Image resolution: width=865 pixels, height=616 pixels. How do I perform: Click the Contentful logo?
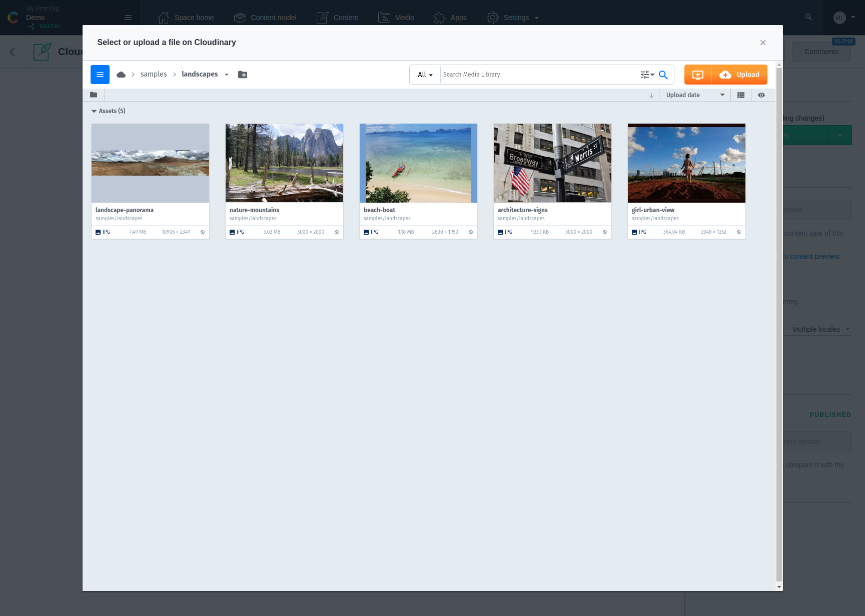pos(13,18)
